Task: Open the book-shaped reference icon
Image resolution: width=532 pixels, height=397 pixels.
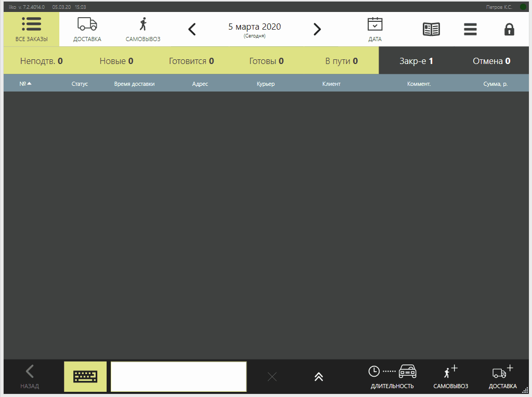Action: tap(431, 29)
